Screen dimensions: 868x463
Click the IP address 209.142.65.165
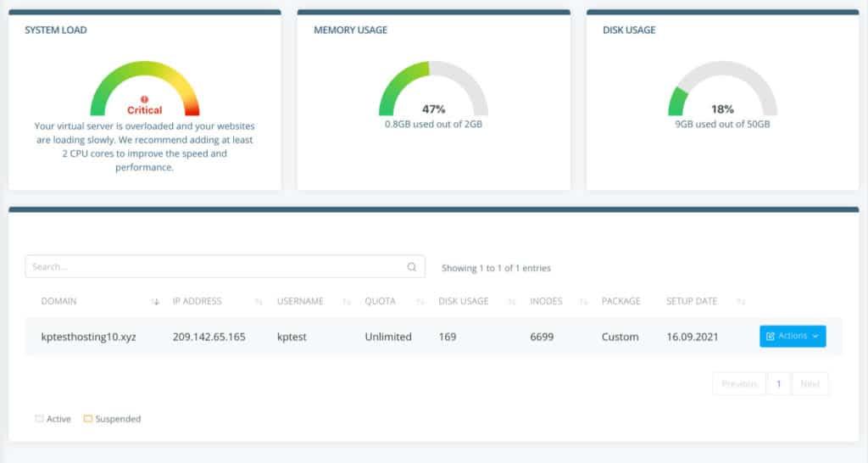pyautogui.click(x=209, y=337)
